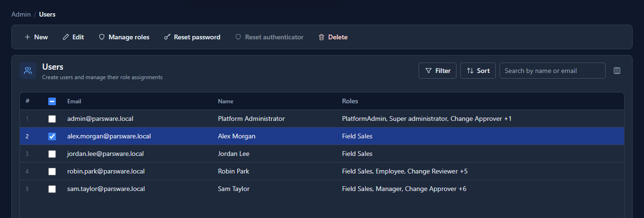Image resolution: width=644 pixels, height=218 pixels.
Task: Select email sam.taylor@parsware.local
Action: [106, 189]
